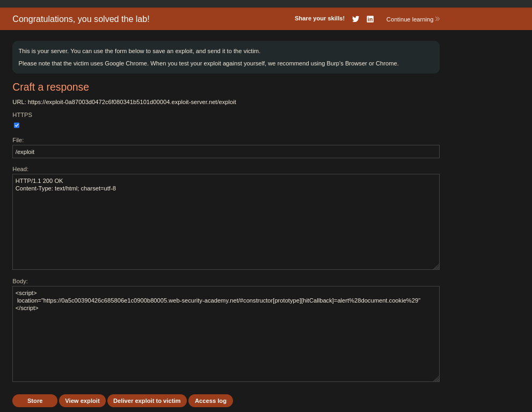The width and height of the screenshot is (532, 412).
Task: Click the 'This is your server' notice text
Action: click(x=140, y=51)
